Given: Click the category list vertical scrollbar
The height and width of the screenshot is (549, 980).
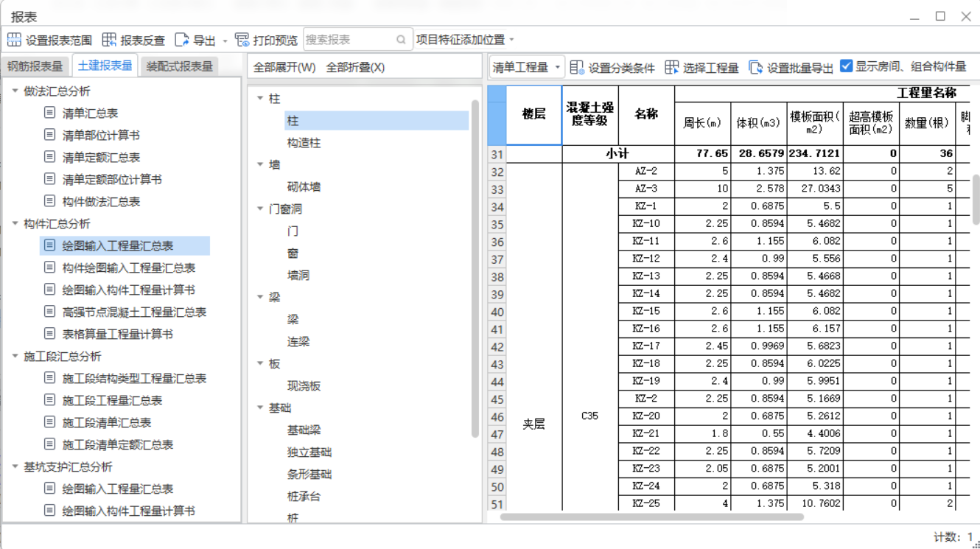Looking at the screenshot, I should coord(475,269).
